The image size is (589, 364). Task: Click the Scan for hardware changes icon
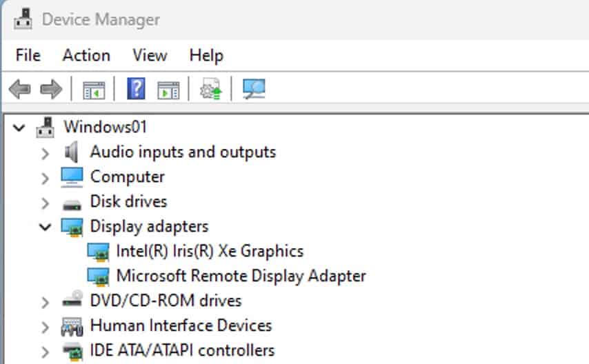(253, 89)
